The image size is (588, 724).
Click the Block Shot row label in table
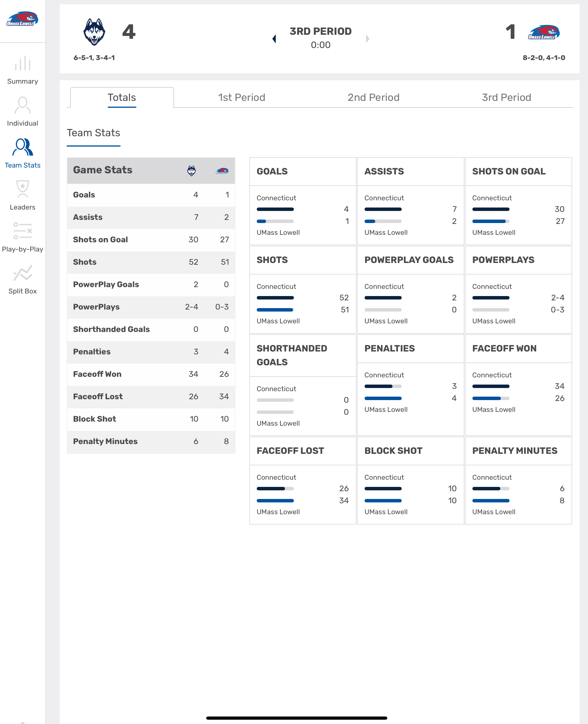click(x=95, y=419)
